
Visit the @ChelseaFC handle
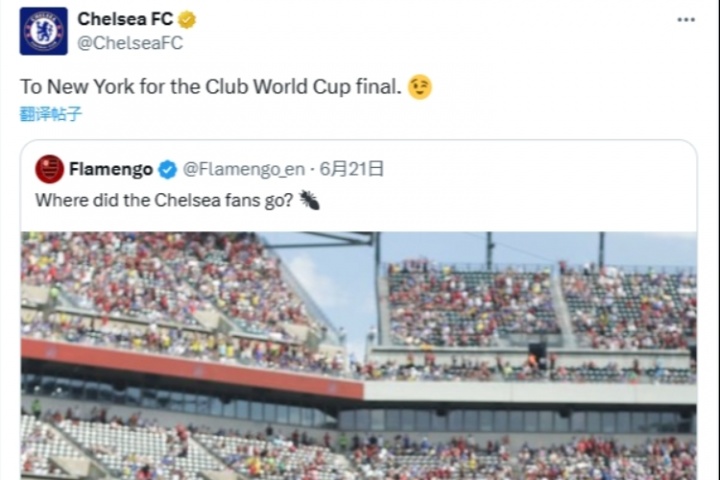click(x=130, y=43)
